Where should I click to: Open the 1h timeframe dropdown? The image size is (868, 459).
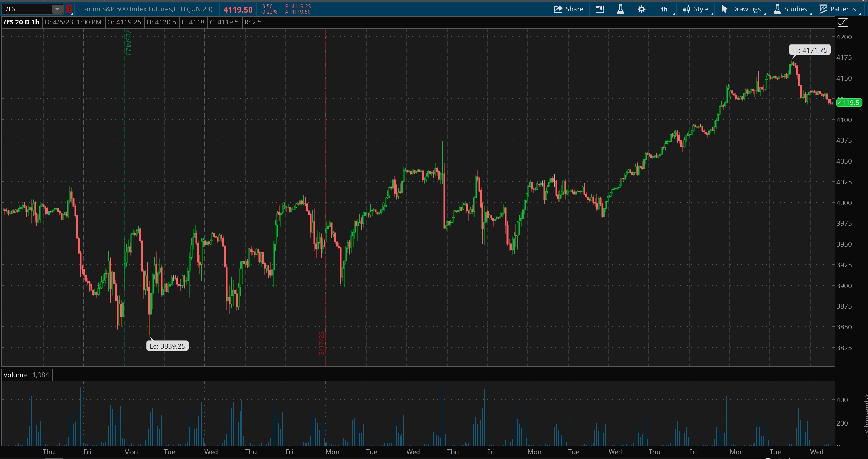point(664,9)
